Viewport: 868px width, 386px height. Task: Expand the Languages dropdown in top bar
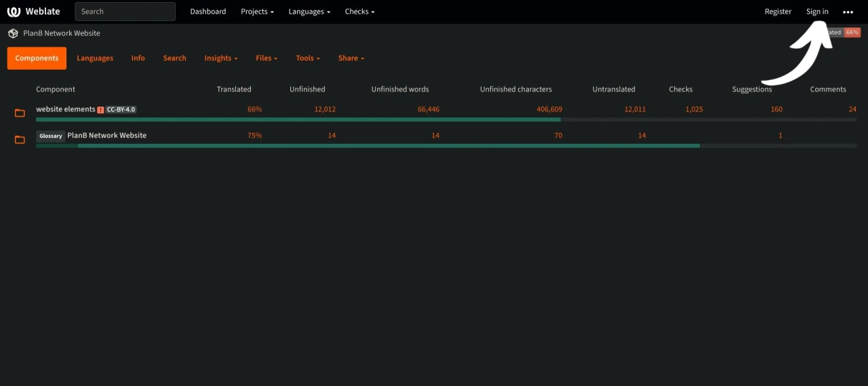coord(309,12)
